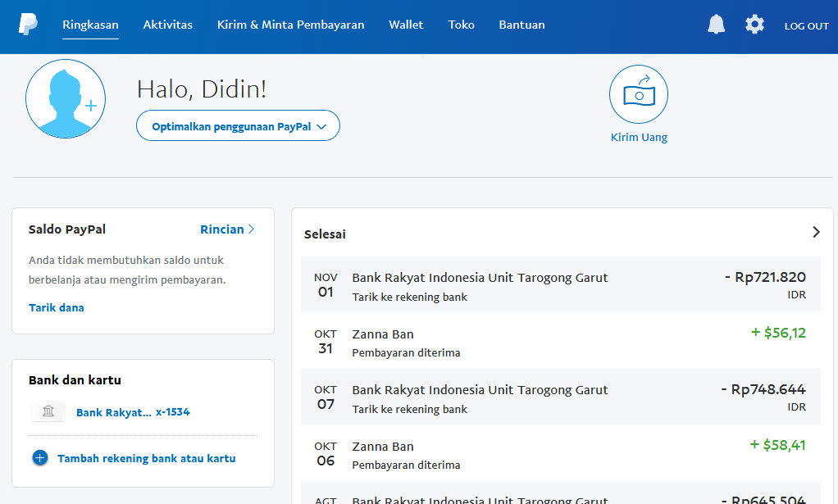
Task: Open Rincian balance details link
Action: point(227,229)
